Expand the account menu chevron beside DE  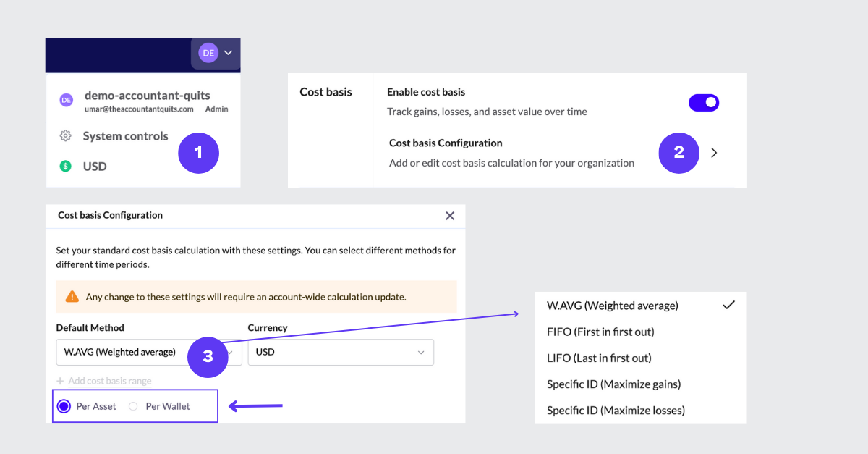tap(229, 53)
